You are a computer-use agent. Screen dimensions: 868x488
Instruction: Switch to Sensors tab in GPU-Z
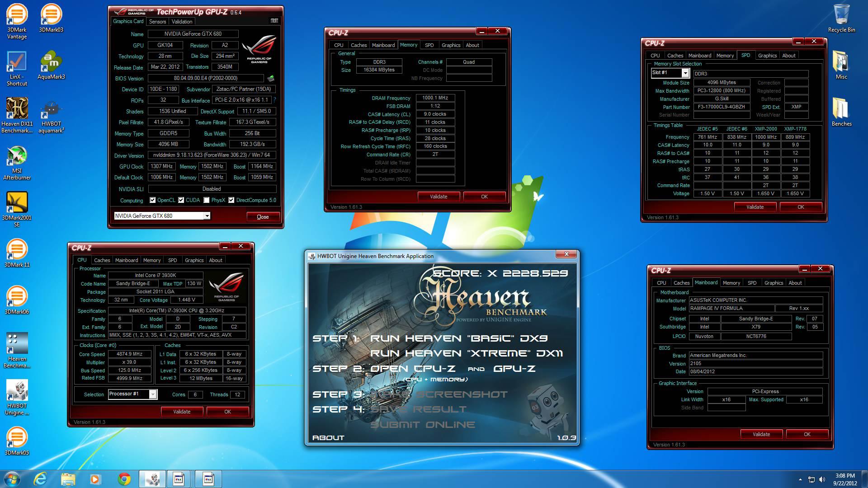pos(157,22)
